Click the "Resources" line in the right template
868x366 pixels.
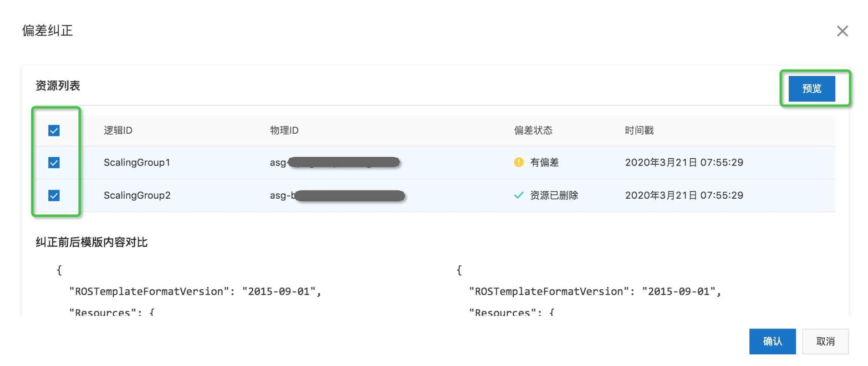[x=512, y=312]
